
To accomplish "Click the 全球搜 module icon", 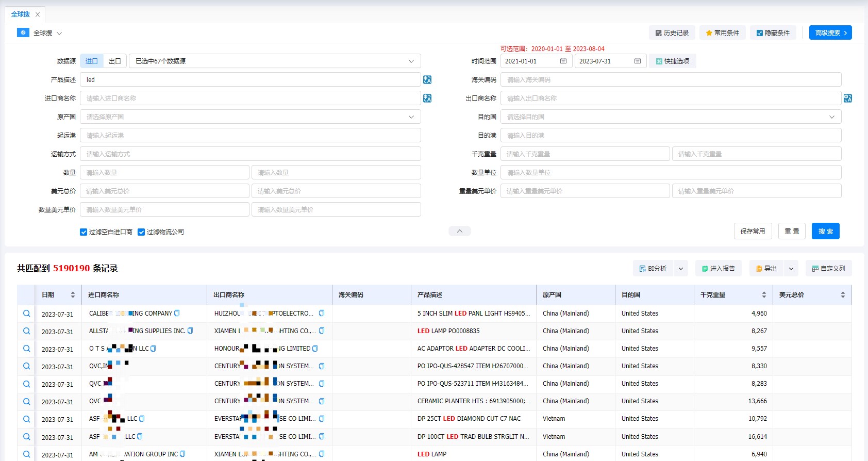I will point(23,32).
